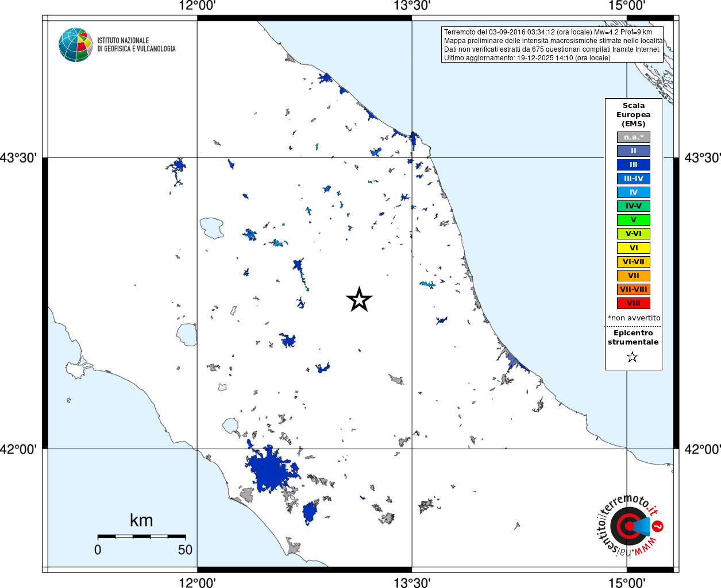Image resolution: width=721 pixels, height=588 pixels.
Task: Click the top 15°00' longitude label
Action: click(x=627, y=6)
